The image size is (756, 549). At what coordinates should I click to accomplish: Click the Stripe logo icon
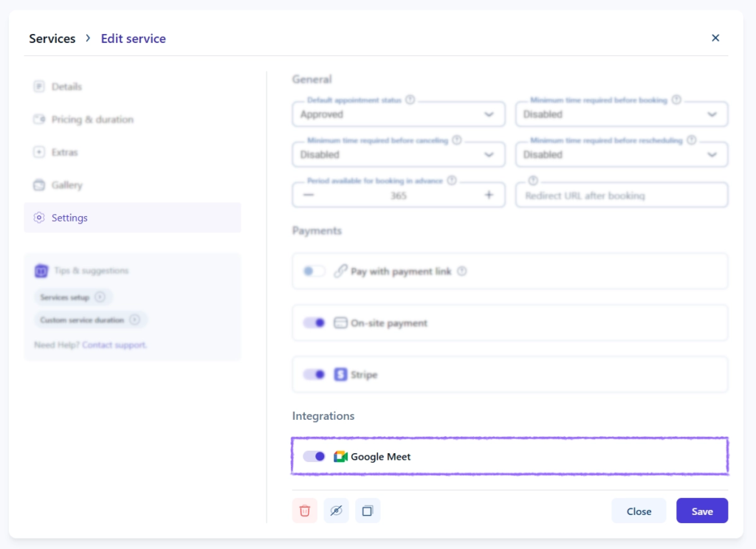tap(340, 375)
